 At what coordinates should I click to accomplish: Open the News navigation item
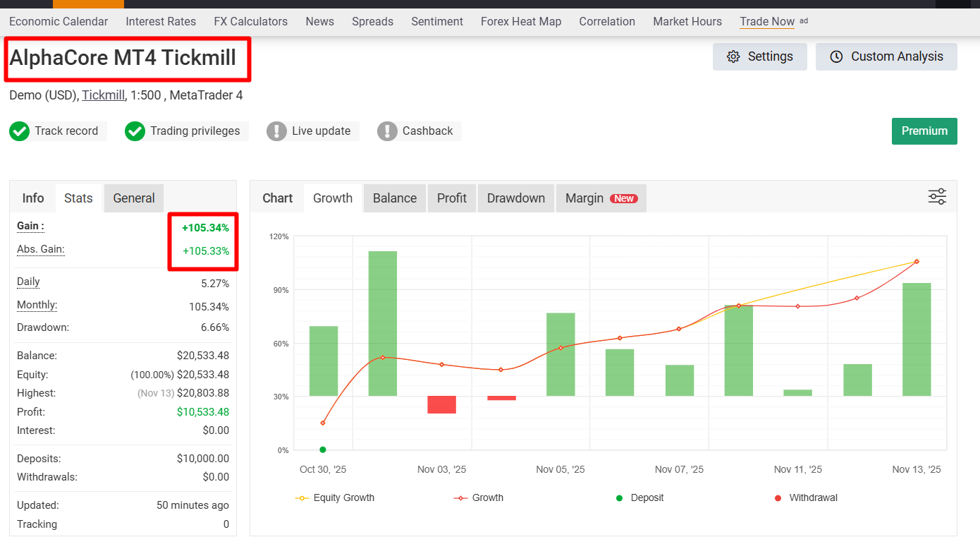(320, 22)
